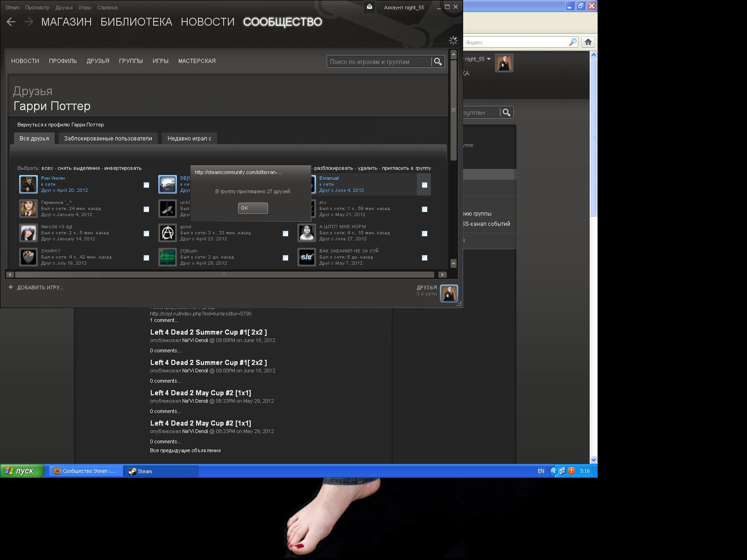Click the Steam icon in the taskbar

pyautogui.click(x=132, y=471)
